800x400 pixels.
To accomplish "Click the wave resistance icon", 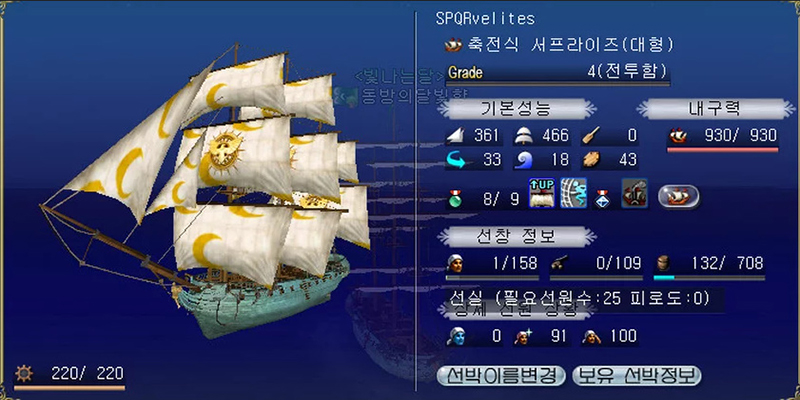I will pos(523,161).
